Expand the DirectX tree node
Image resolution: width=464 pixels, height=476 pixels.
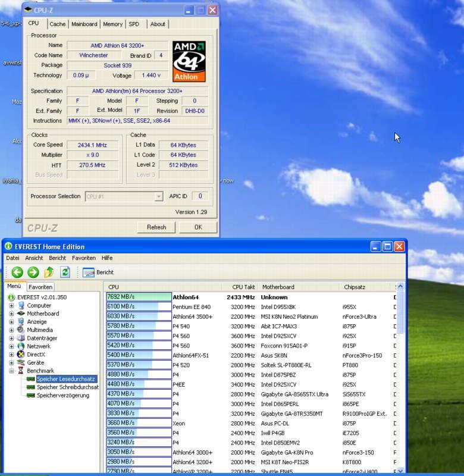[x=11, y=355]
